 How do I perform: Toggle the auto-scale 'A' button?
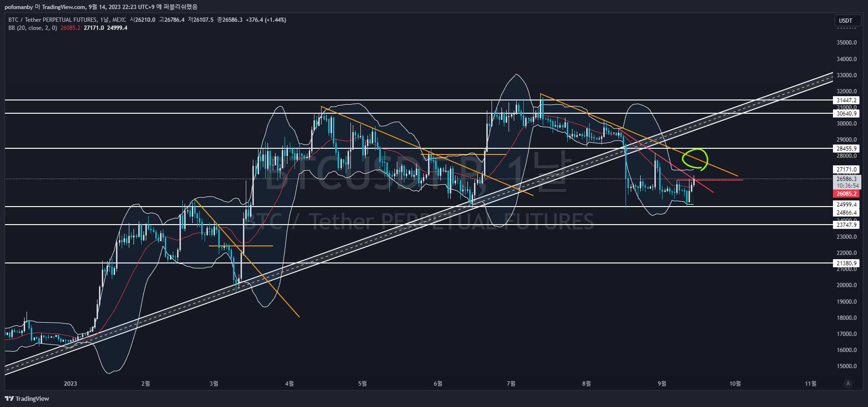pyautogui.click(x=848, y=383)
